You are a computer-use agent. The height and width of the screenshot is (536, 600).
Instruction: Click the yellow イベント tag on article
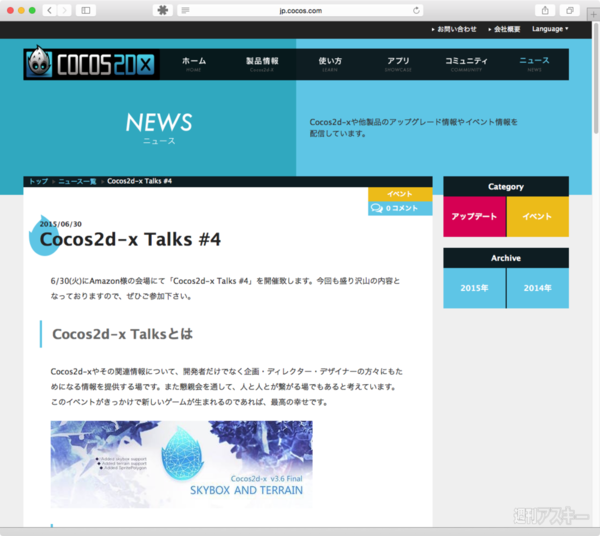[400, 194]
